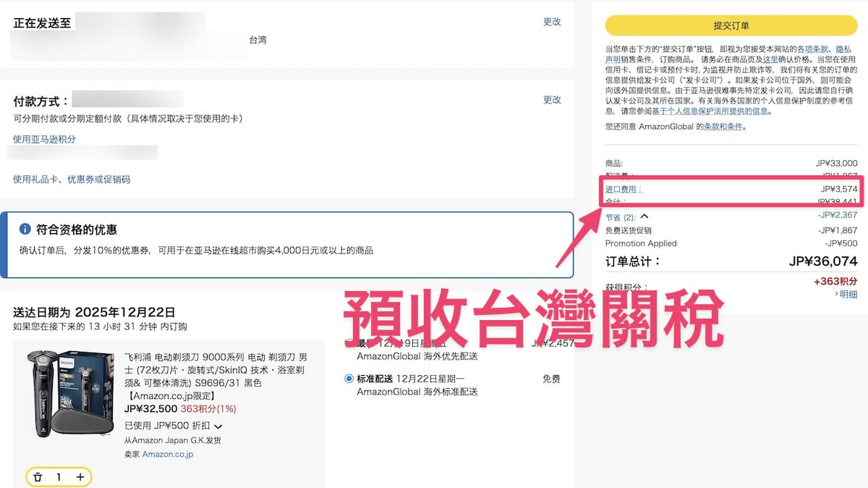The width and height of the screenshot is (868, 488).
Task: Click the item price JP¥32,500
Action: 150,408
